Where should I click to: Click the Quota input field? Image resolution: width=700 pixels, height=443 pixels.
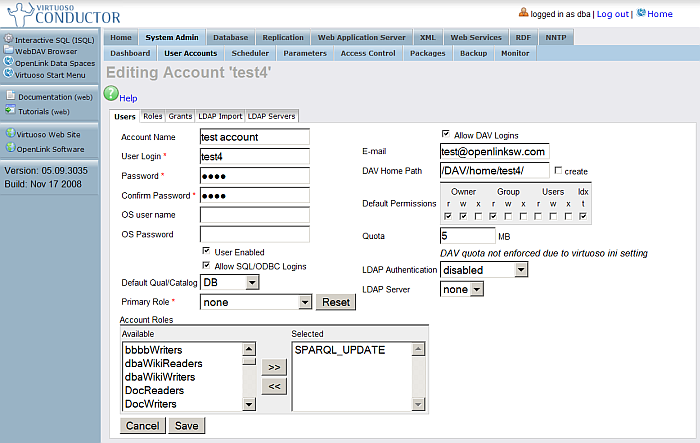pyautogui.click(x=467, y=235)
